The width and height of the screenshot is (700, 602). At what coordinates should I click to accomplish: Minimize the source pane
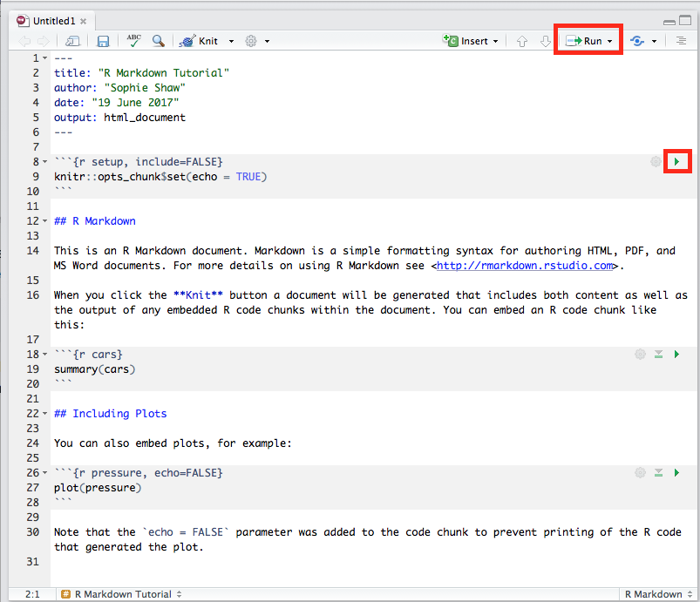click(669, 22)
